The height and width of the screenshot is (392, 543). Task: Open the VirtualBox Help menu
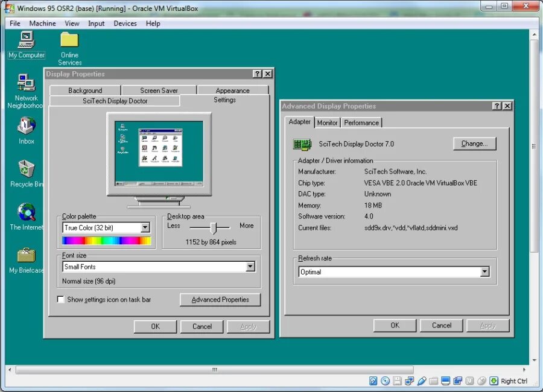(153, 23)
